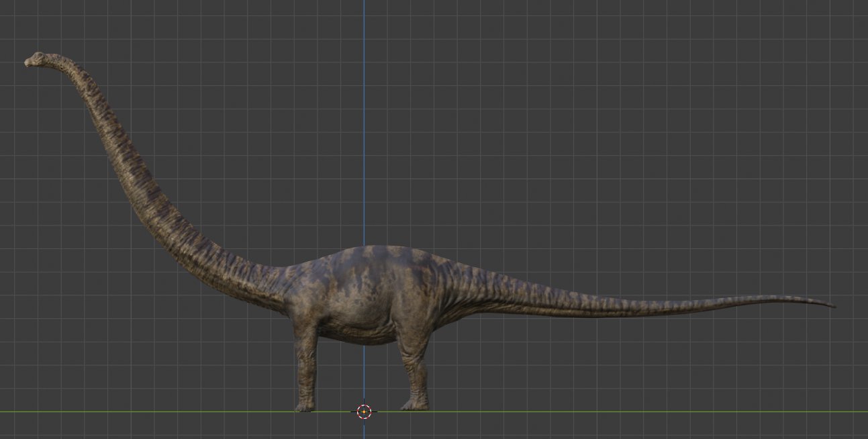868x439 pixels.
Task: Click the tip of the dinosaur's tail
Action: [831, 305]
